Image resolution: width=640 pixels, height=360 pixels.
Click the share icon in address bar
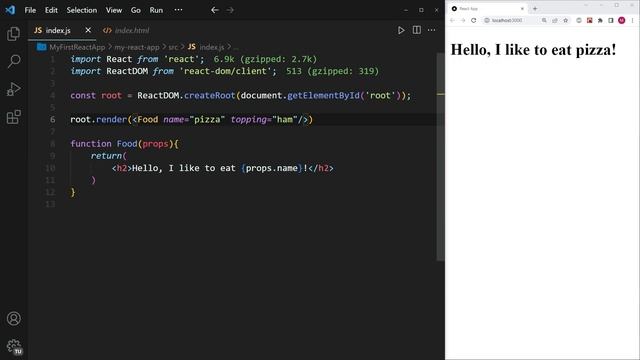pos(555,20)
